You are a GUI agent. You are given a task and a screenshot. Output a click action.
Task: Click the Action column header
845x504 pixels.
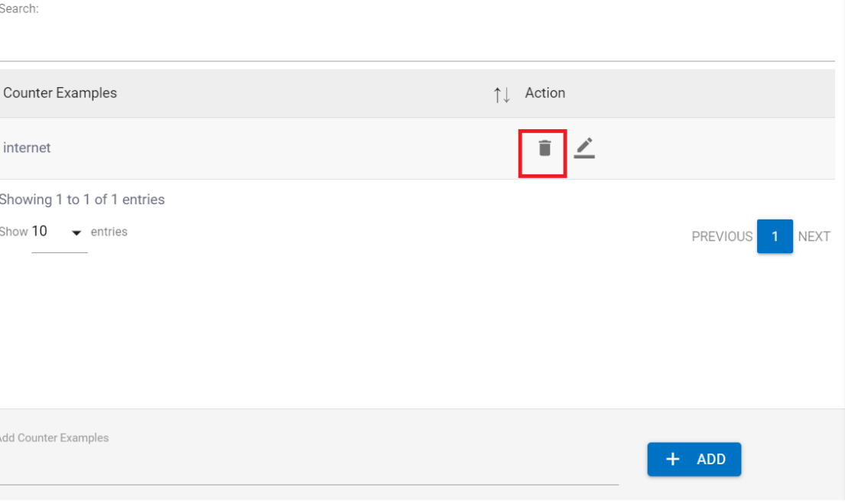tap(544, 93)
